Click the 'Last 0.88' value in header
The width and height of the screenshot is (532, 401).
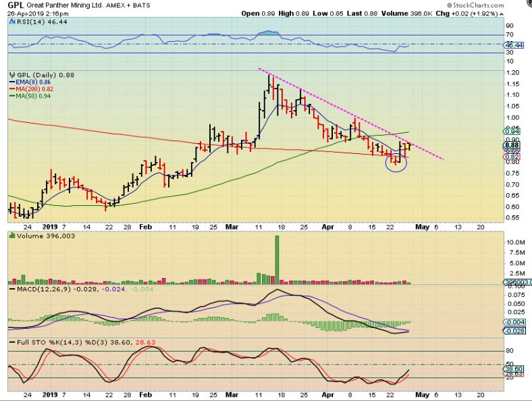click(362, 14)
